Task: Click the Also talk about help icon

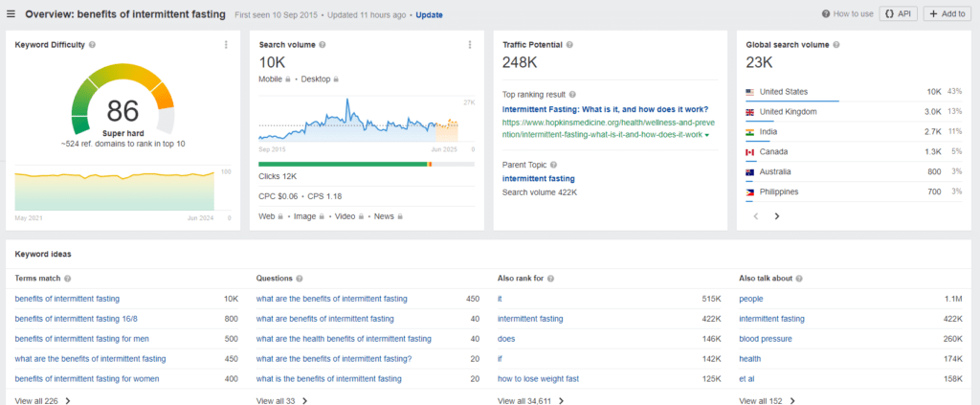Action: [x=799, y=279]
